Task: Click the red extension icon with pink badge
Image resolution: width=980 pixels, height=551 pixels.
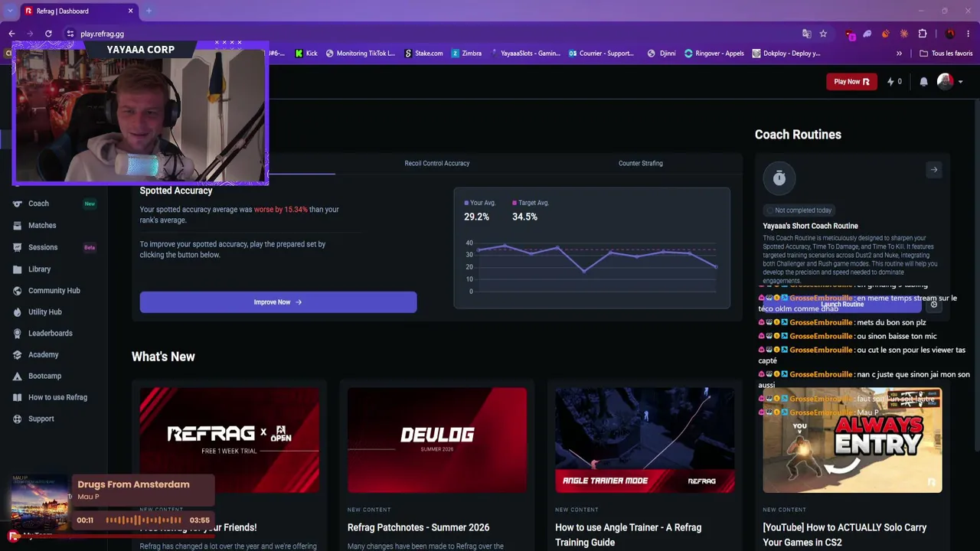Action: click(x=849, y=34)
